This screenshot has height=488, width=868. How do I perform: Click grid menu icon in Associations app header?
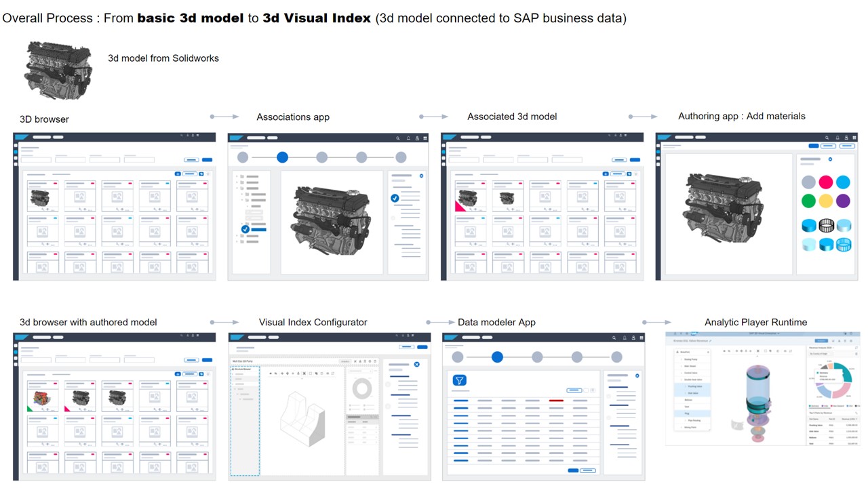(x=425, y=138)
